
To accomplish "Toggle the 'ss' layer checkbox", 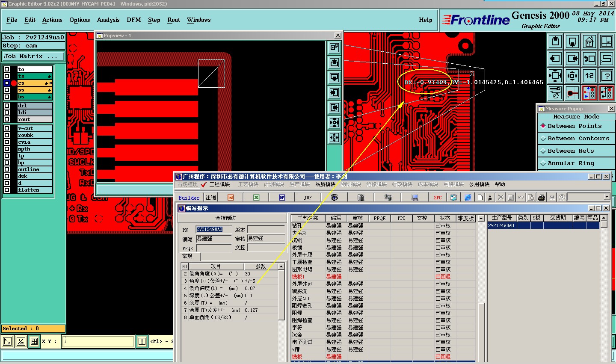I will [x=7, y=90].
